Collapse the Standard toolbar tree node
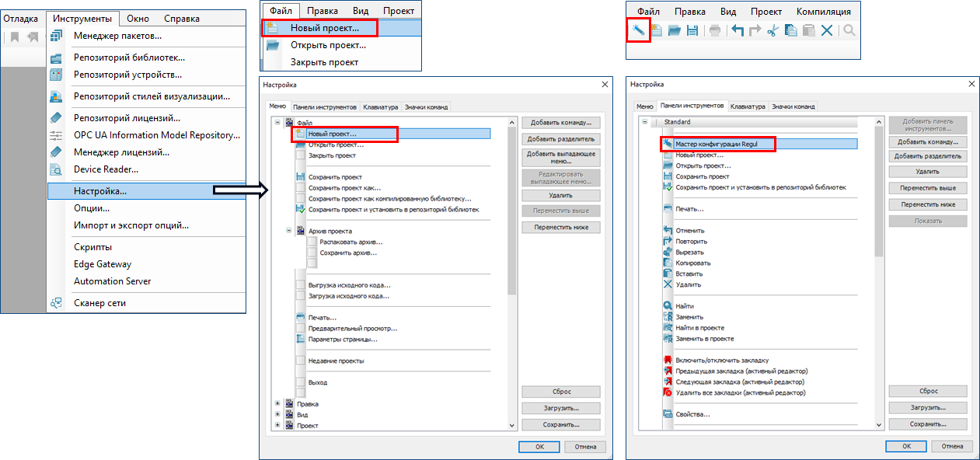Screen dimensions: 980x460 643,122
